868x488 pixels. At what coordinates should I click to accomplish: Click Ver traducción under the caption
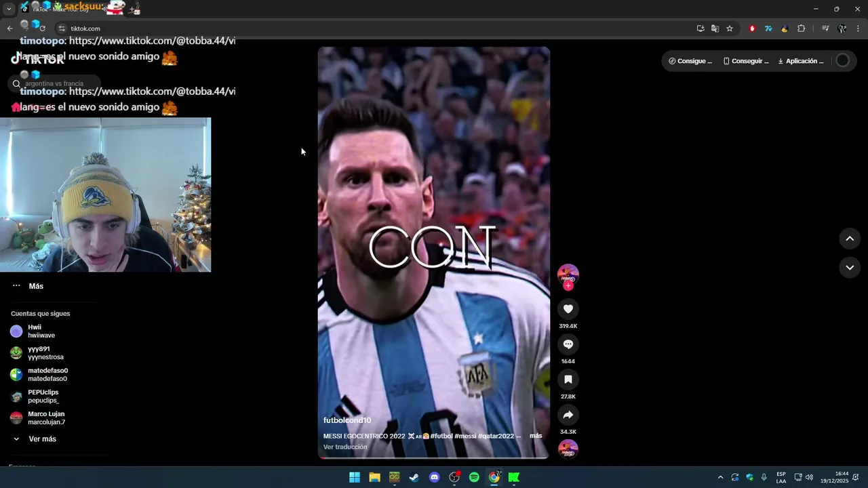click(x=345, y=447)
